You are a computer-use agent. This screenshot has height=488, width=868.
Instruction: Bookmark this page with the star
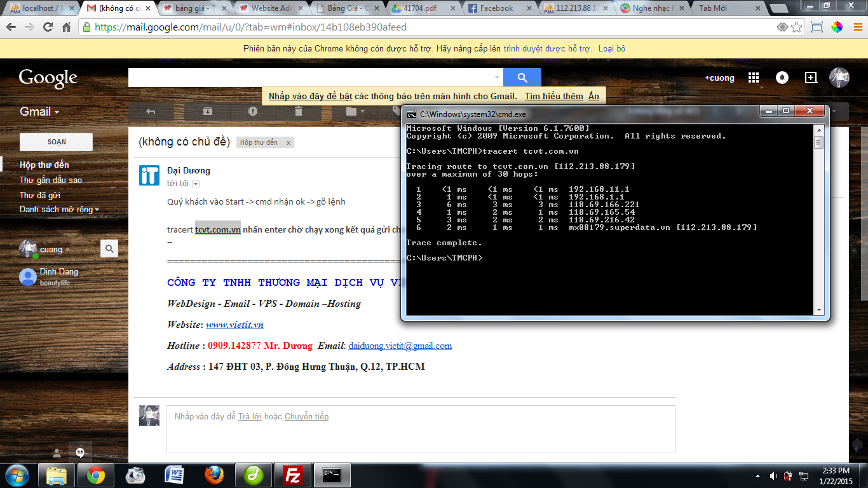pos(797,27)
